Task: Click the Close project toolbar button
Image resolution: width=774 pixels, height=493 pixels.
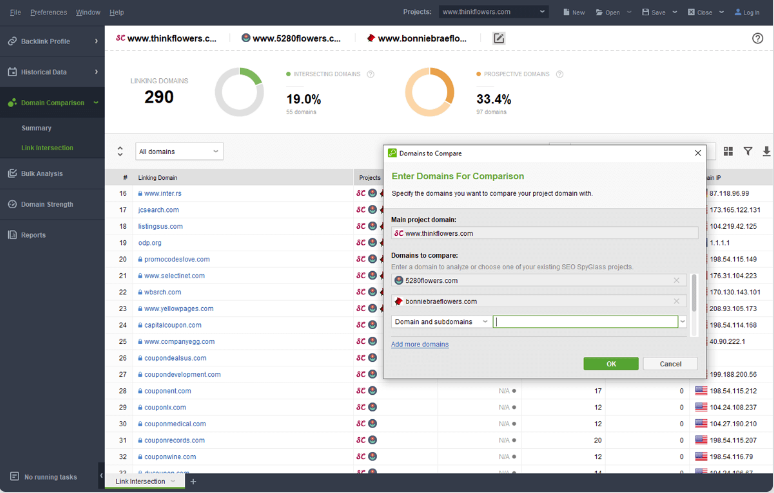Action: pyautogui.click(x=700, y=12)
